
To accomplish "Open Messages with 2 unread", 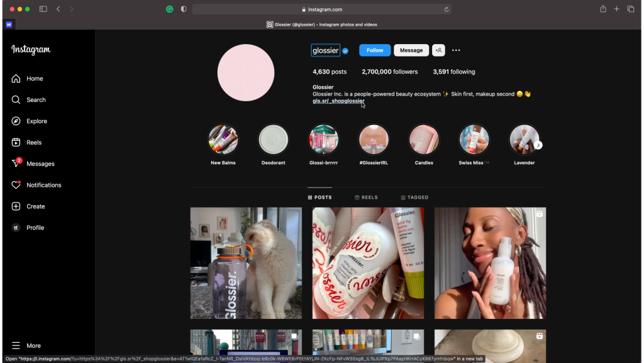I will [33, 164].
